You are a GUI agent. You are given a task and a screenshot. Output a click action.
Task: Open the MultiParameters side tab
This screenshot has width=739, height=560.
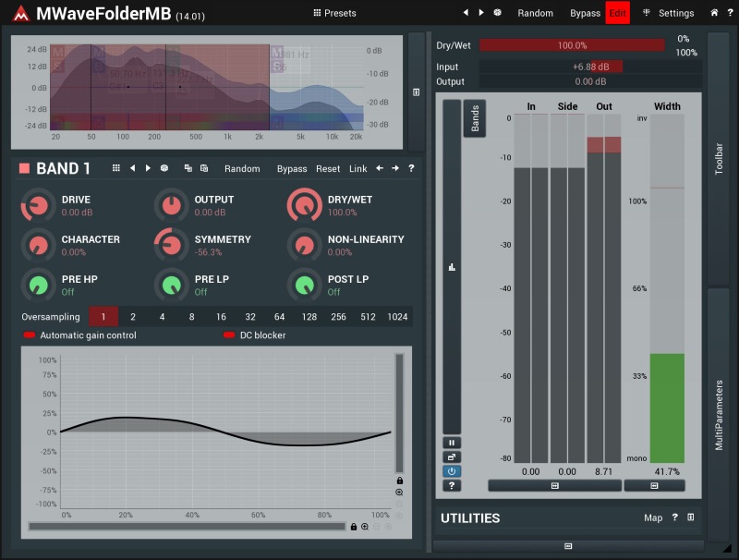tap(719, 415)
